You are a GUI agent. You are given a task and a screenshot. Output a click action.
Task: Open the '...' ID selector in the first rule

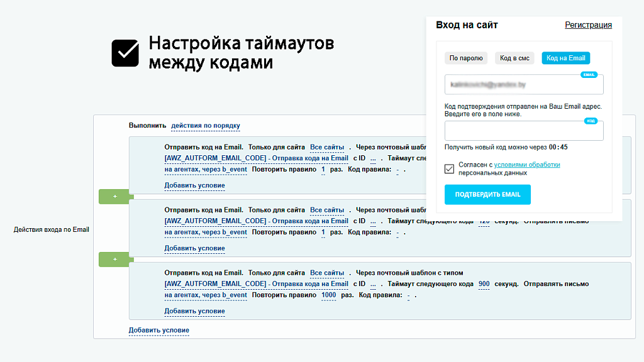373,158
